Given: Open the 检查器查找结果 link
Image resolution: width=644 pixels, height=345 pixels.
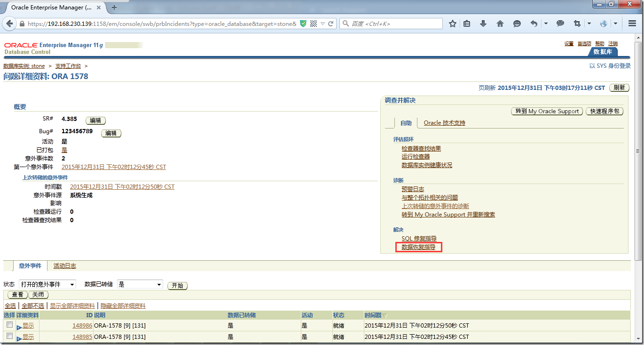Looking at the screenshot, I should [421, 149].
